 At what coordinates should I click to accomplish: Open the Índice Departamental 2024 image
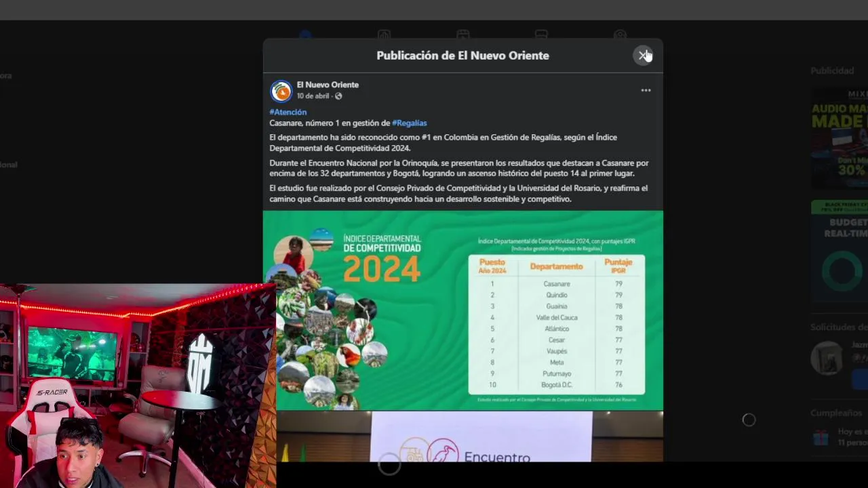(463, 310)
